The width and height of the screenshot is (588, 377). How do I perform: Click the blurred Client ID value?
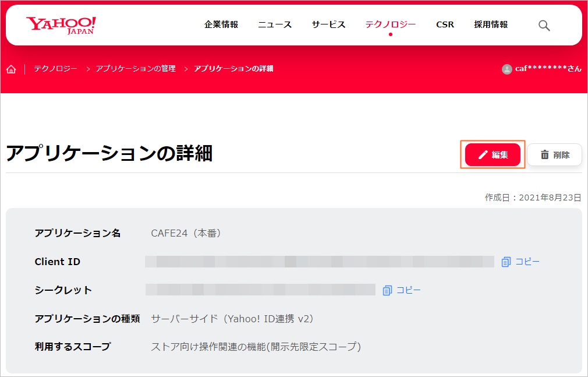(320, 262)
